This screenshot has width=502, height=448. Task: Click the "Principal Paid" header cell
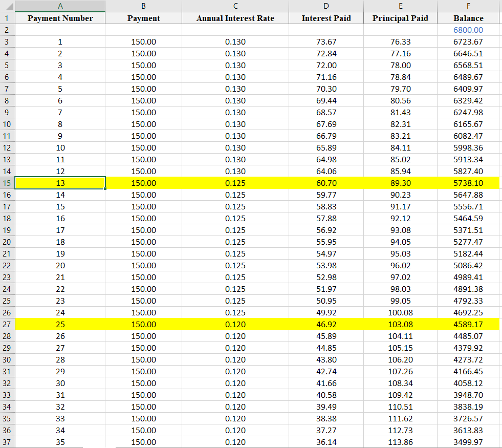click(x=400, y=18)
